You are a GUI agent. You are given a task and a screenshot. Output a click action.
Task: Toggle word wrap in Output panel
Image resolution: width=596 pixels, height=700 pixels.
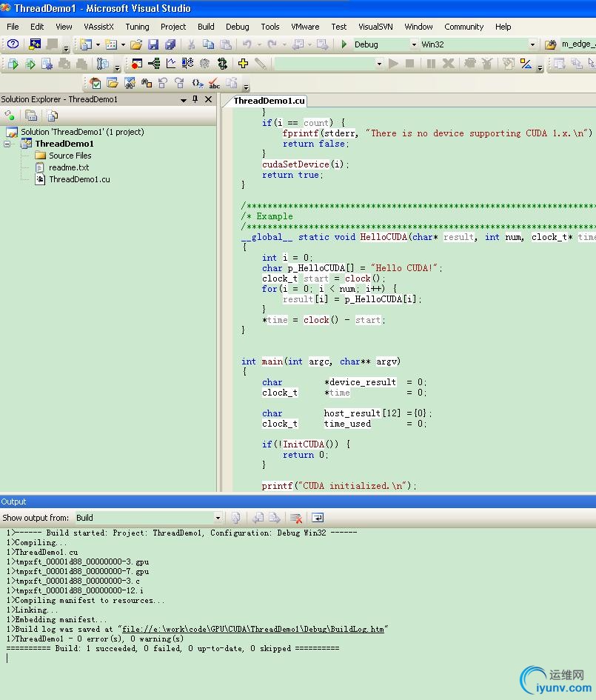317,518
